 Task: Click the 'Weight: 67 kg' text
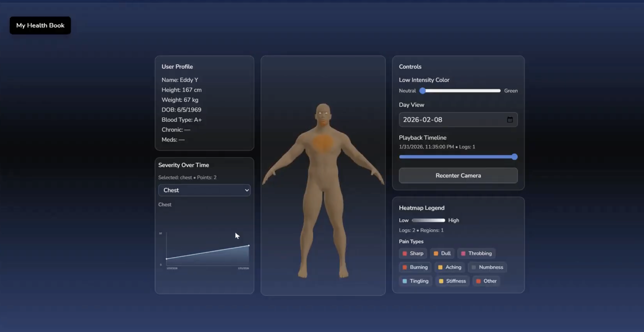tap(180, 100)
